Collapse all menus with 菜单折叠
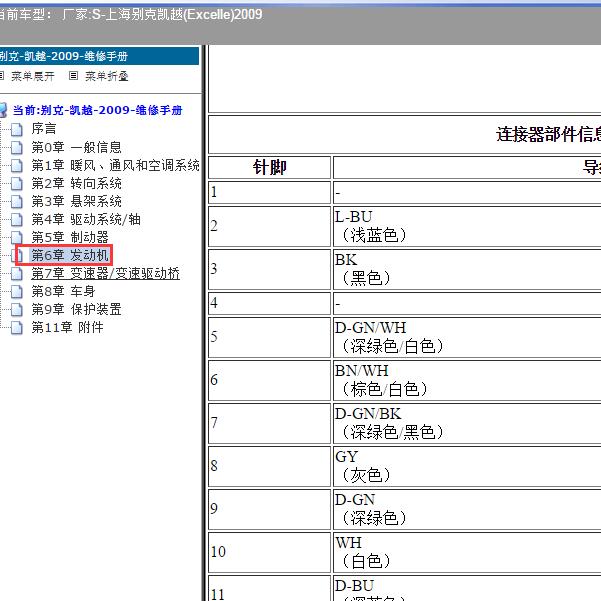This screenshot has height=601, width=601. 107,76
